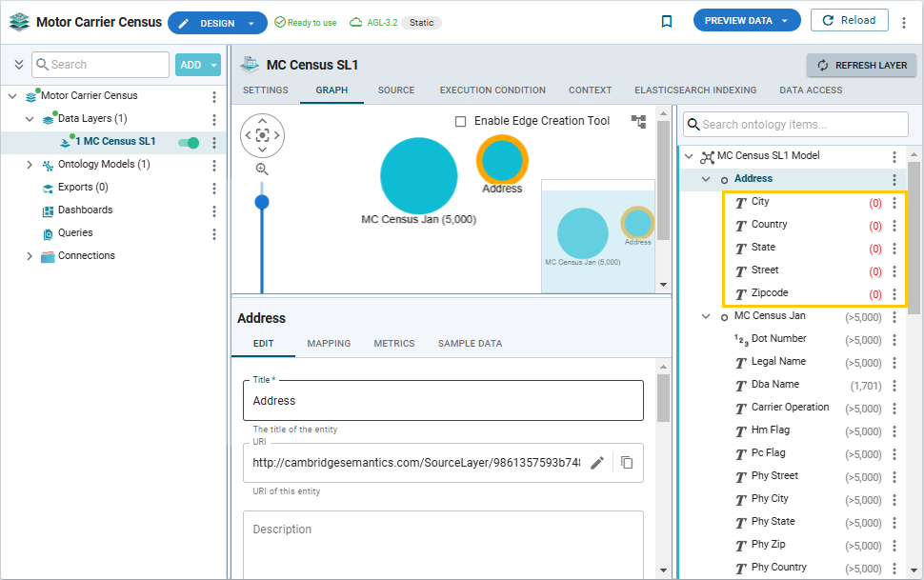924x580 pixels.
Task: Toggle the MC Census SL1 layer switch
Action: pos(189,142)
